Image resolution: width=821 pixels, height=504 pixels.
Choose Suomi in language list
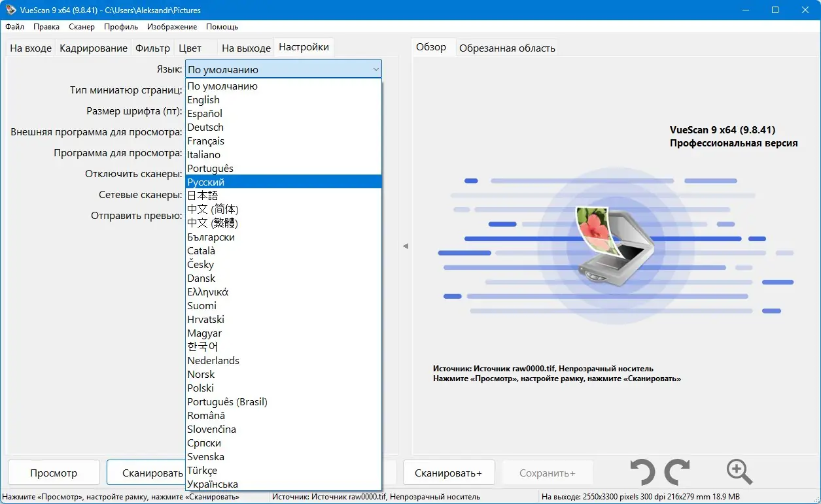pos(283,305)
